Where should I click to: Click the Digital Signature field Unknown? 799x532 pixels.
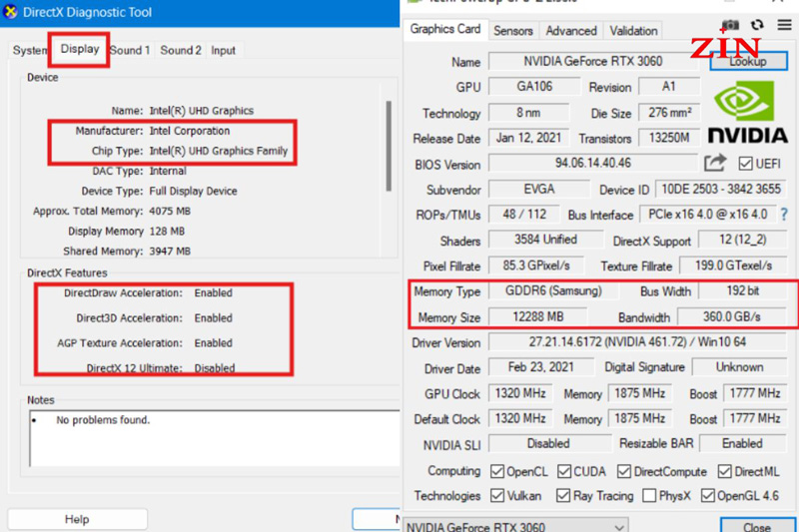coord(739,367)
